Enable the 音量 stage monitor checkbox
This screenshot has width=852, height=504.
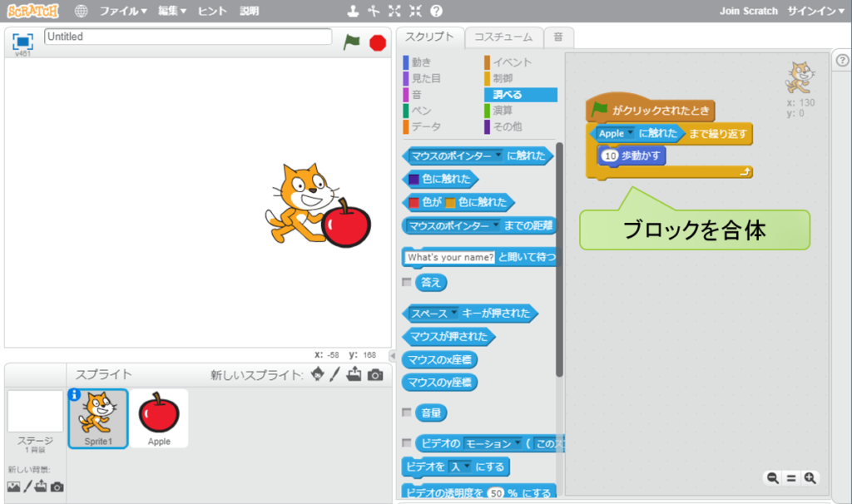coord(406,413)
